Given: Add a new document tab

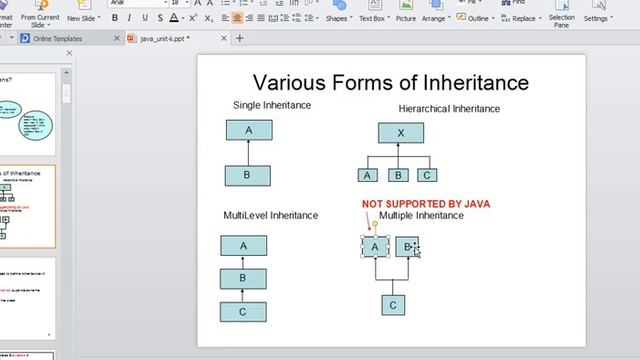Looking at the screenshot, I should click(x=240, y=38).
